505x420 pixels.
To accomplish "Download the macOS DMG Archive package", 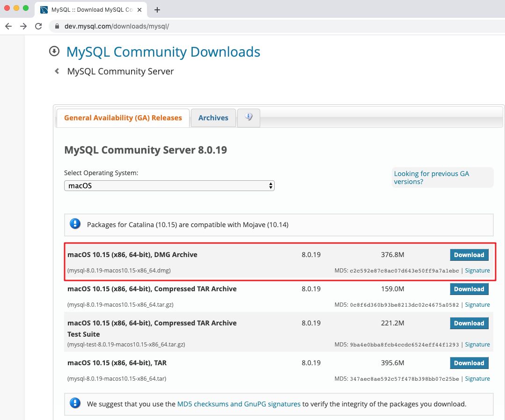I will coord(469,255).
